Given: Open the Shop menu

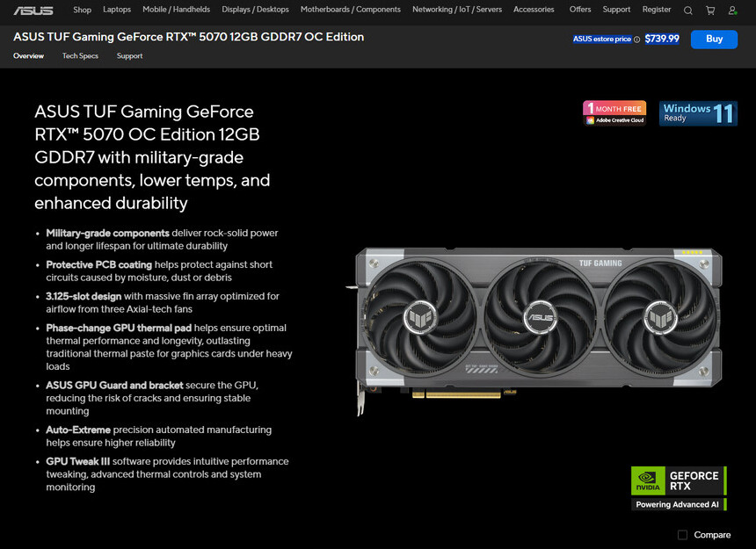Looking at the screenshot, I should point(82,10).
